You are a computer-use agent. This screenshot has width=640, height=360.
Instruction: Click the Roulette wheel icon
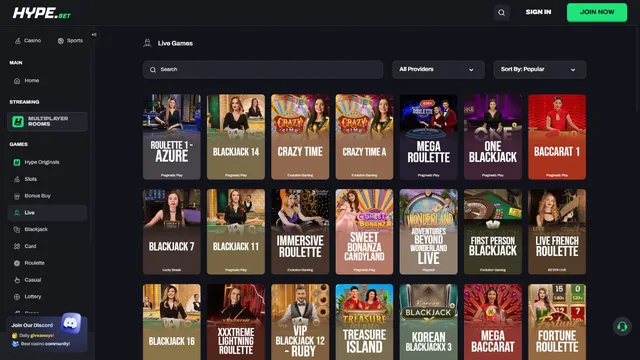[17, 263]
